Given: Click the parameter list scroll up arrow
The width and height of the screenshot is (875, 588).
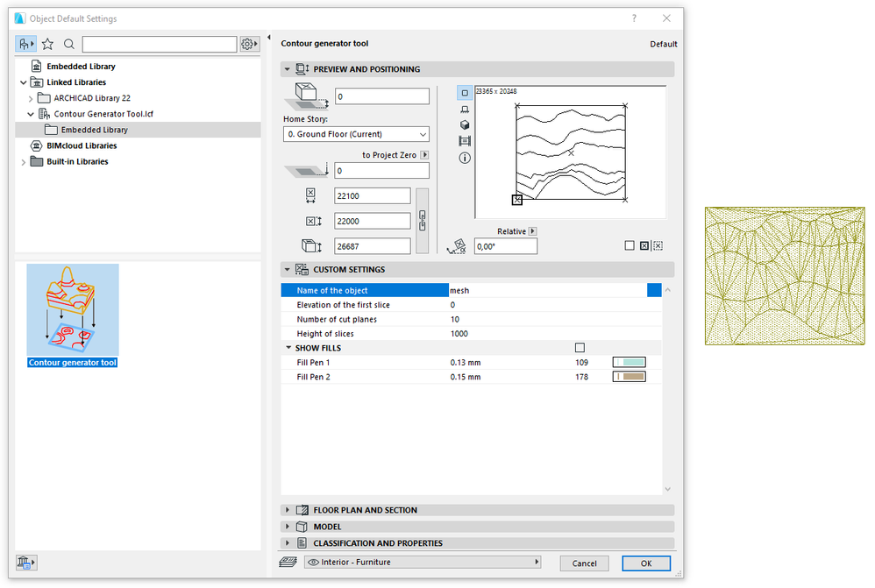Looking at the screenshot, I should pos(668,290).
